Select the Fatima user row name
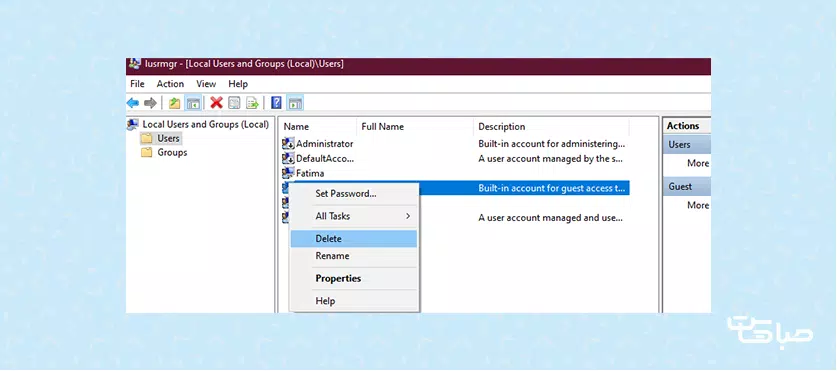This screenshot has width=837, height=371. [310, 173]
